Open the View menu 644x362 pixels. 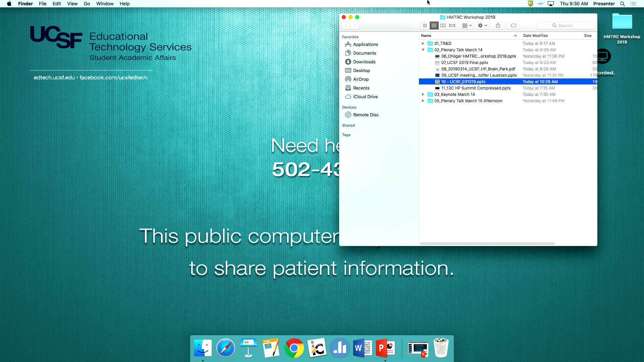72,4
